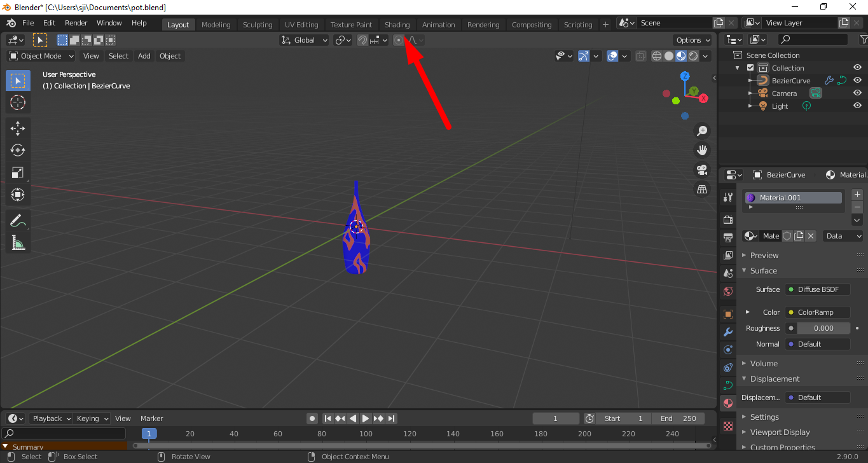Open the World Properties tab

[x=727, y=291]
